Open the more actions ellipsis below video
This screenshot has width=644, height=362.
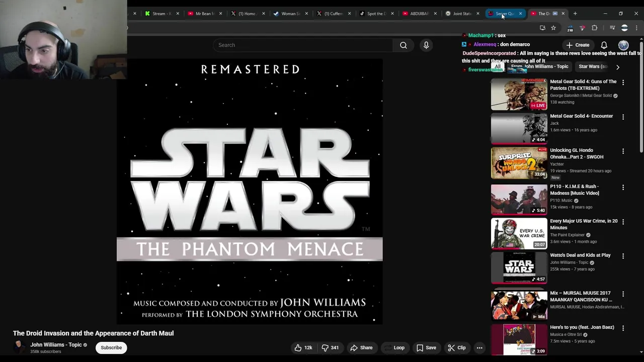(x=479, y=347)
